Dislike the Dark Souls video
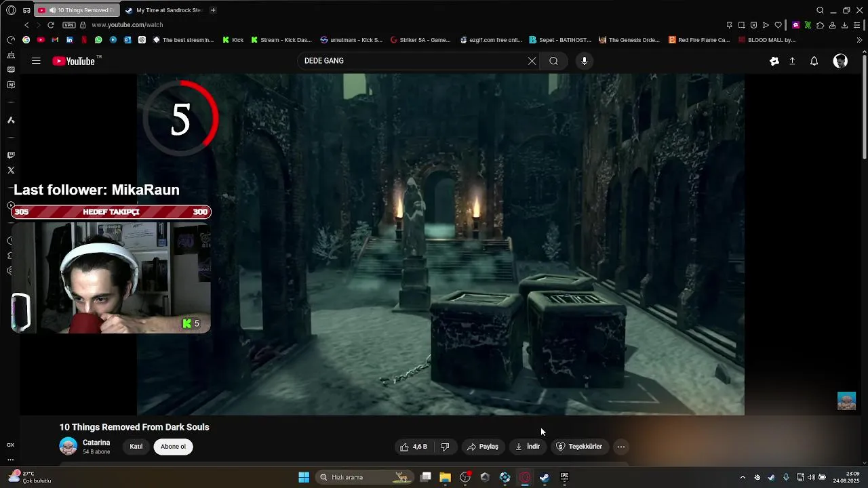868x488 pixels. click(445, 447)
